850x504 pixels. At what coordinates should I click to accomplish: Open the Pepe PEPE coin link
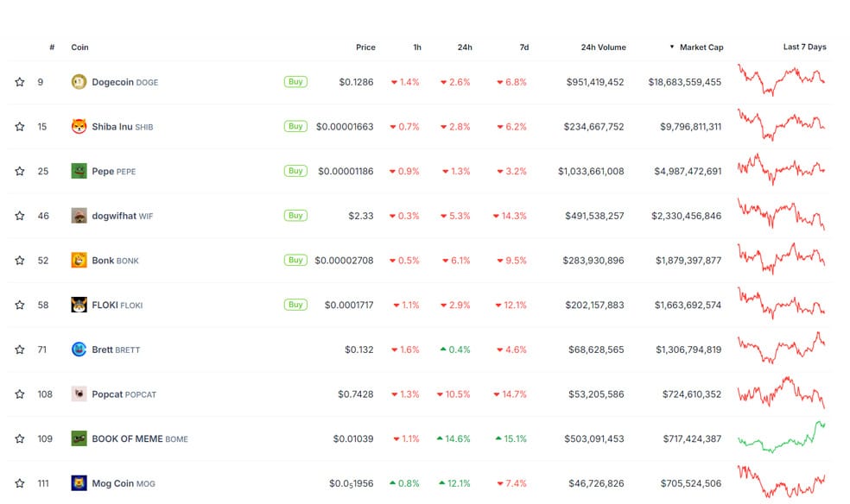coord(113,172)
